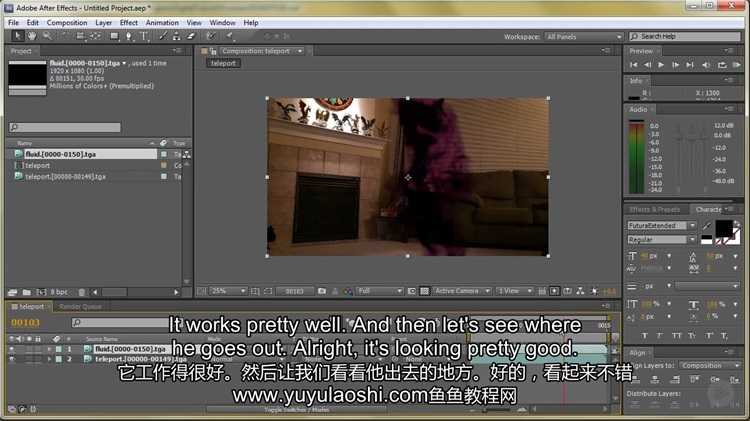Select the Selection arrow tool
750x421 pixels.
point(18,36)
